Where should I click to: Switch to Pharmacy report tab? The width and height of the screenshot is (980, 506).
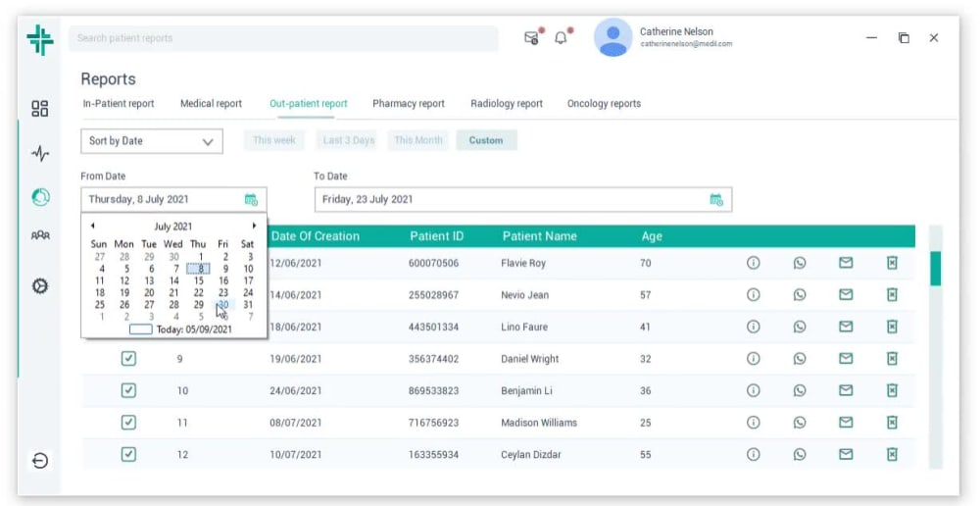[409, 104]
